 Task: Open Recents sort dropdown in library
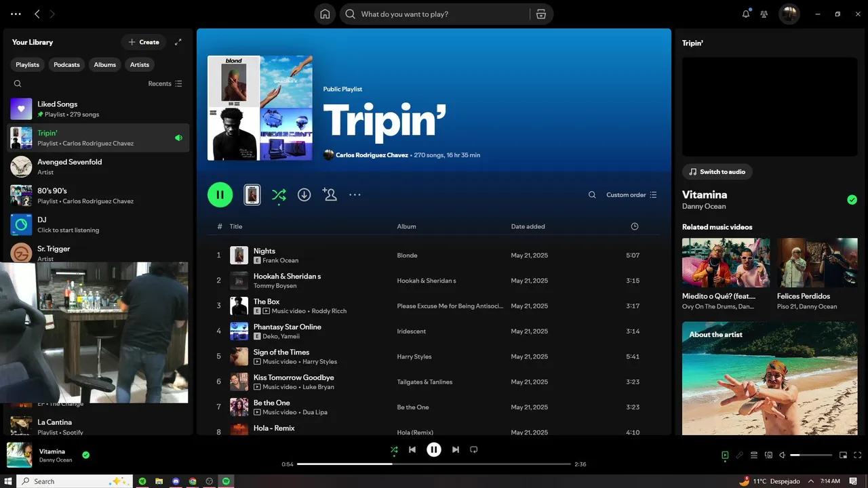pyautogui.click(x=165, y=83)
